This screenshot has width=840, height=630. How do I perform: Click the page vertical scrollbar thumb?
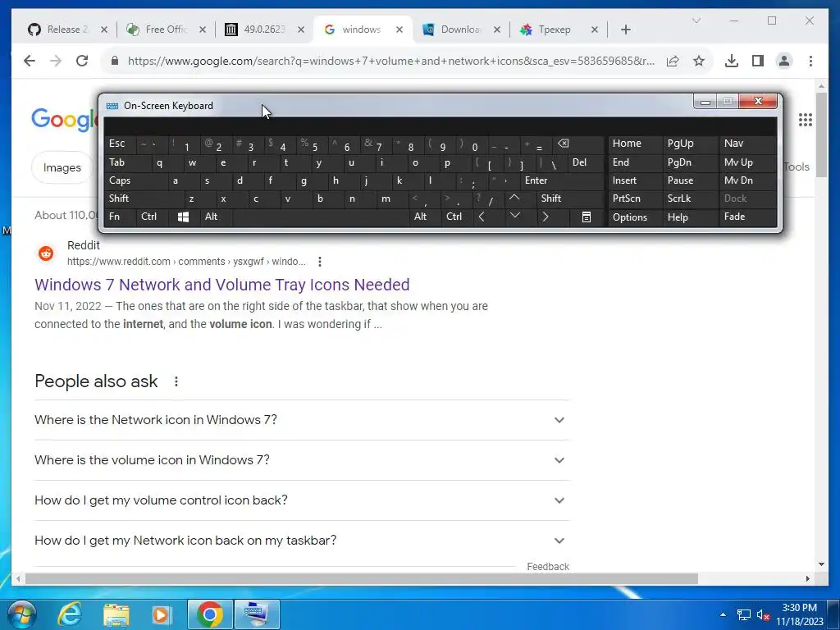[x=821, y=134]
